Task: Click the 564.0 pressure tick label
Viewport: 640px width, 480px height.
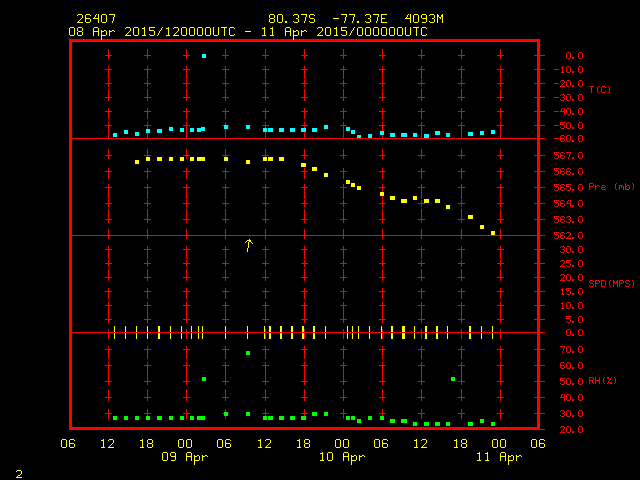Action: [569, 203]
